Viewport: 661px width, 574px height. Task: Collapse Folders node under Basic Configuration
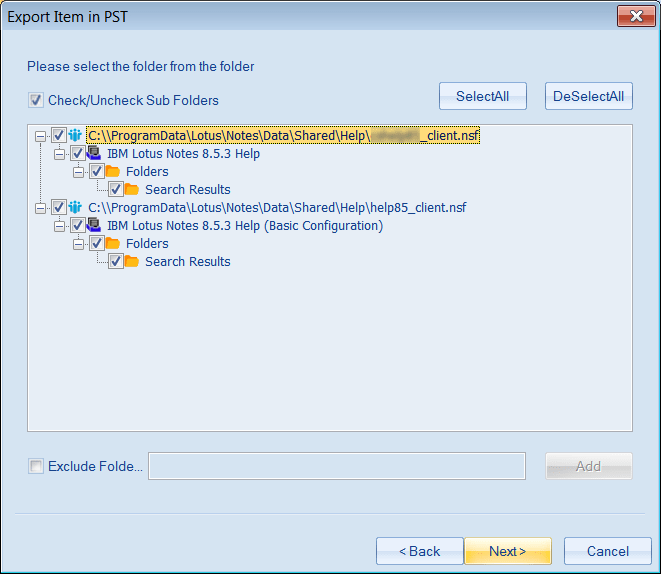tap(78, 244)
